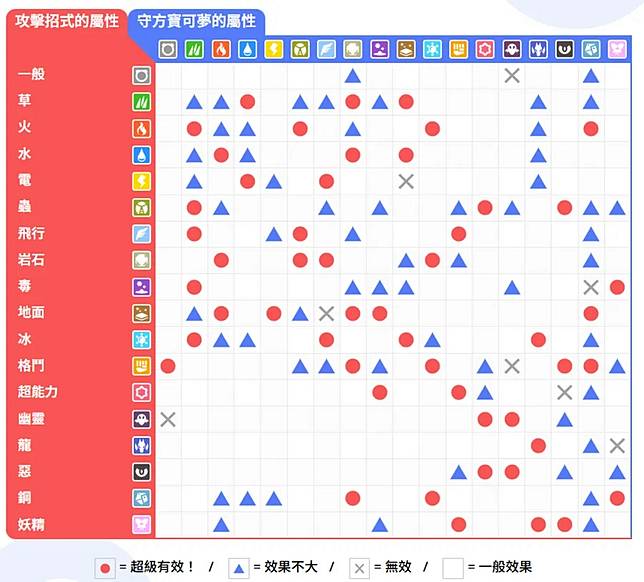Select the icon beside the 格鬥 attack row label
This screenshot has width=644, height=582.
[x=141, y=366]
